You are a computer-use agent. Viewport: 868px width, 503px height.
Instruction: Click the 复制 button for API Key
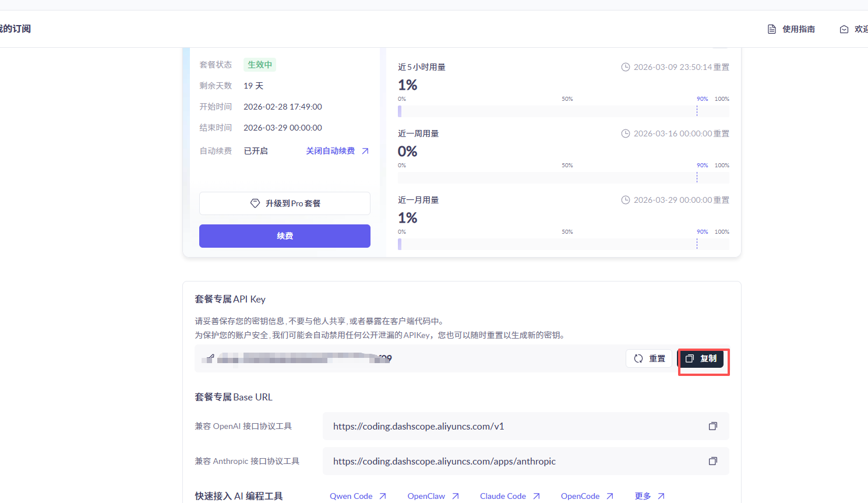701,358
